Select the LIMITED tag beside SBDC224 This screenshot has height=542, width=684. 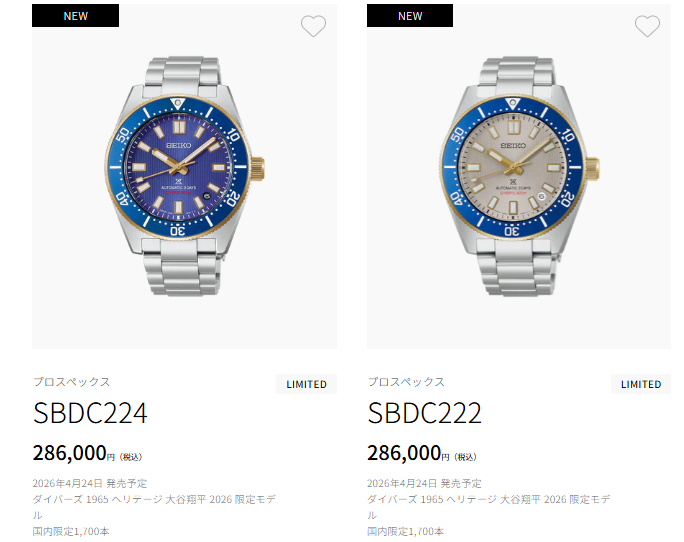pos(306,384)
